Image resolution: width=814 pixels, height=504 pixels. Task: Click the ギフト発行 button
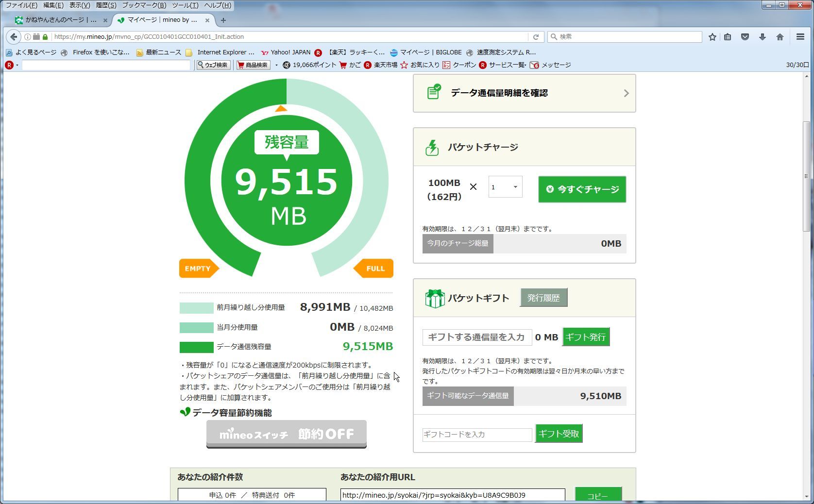pos(585,337)
